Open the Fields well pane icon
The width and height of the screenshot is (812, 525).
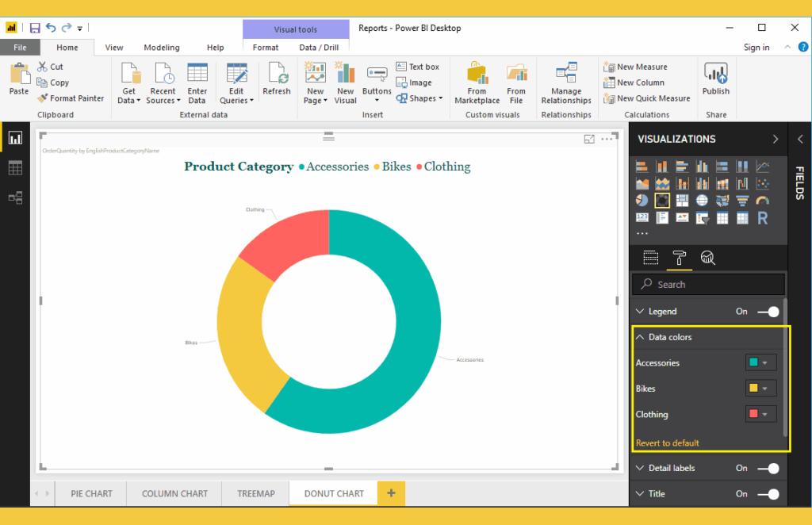coord(650,257)
